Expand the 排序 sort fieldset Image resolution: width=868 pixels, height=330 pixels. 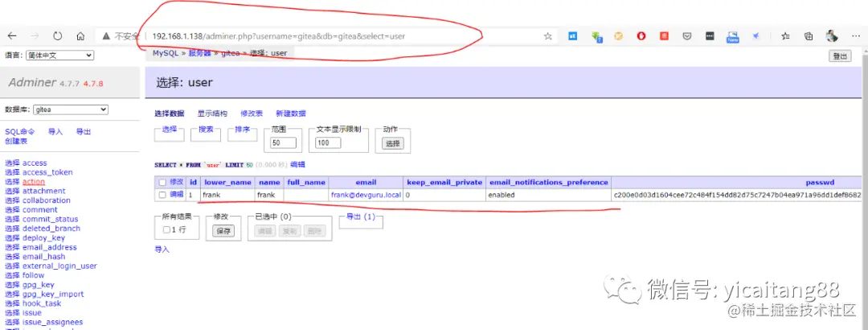coord(243,130)
